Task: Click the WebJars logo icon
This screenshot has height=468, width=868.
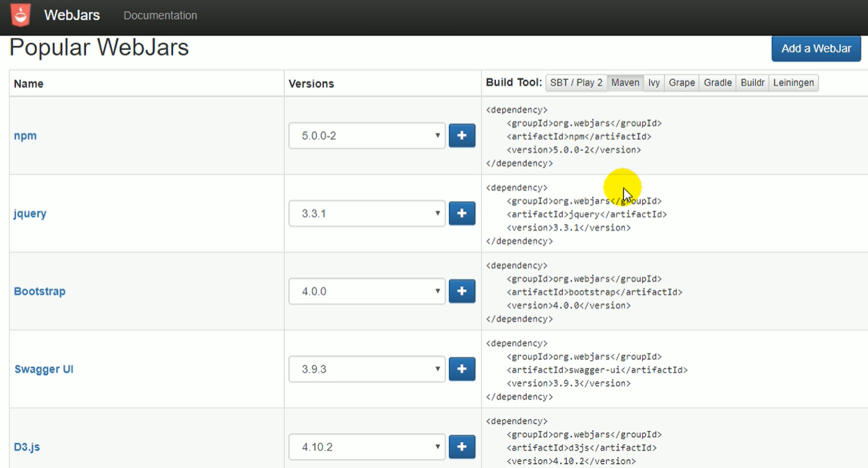Action: (x=21, y=15)
